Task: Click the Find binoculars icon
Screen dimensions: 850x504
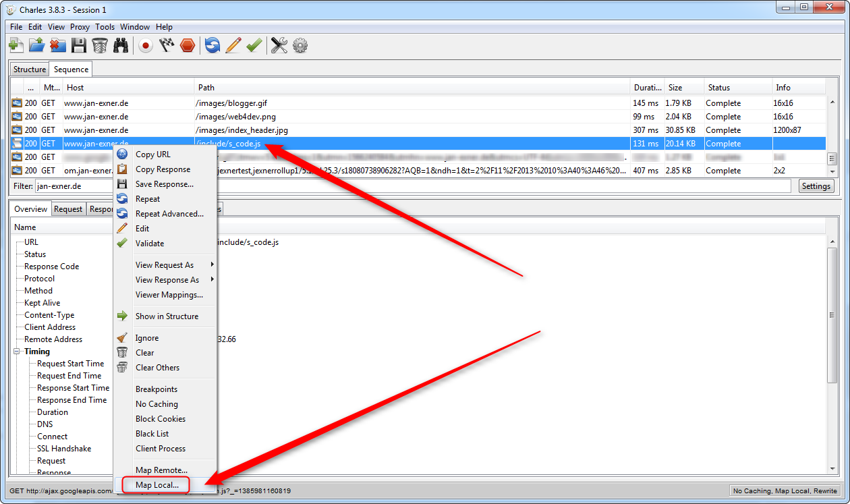Action: (x=121, y=45)
